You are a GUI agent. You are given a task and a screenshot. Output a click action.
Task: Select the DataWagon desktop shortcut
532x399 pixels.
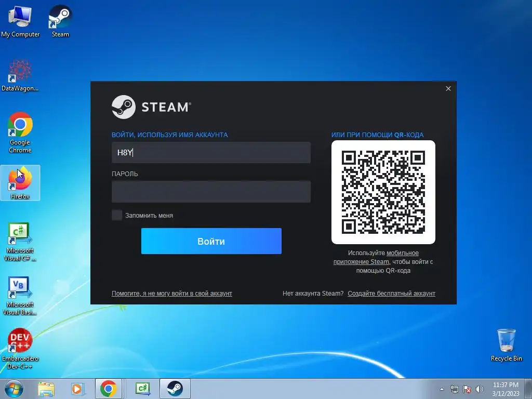pyautogui.click(x=20, y=75)
